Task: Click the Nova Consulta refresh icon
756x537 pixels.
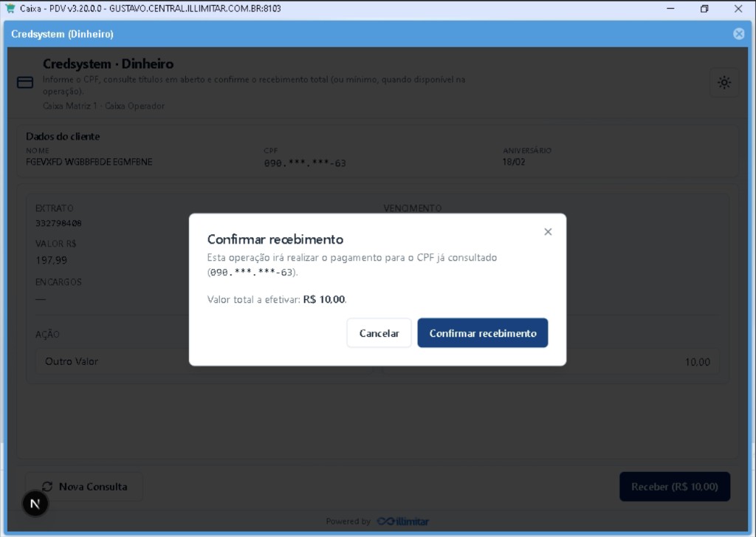Action: 47,486
